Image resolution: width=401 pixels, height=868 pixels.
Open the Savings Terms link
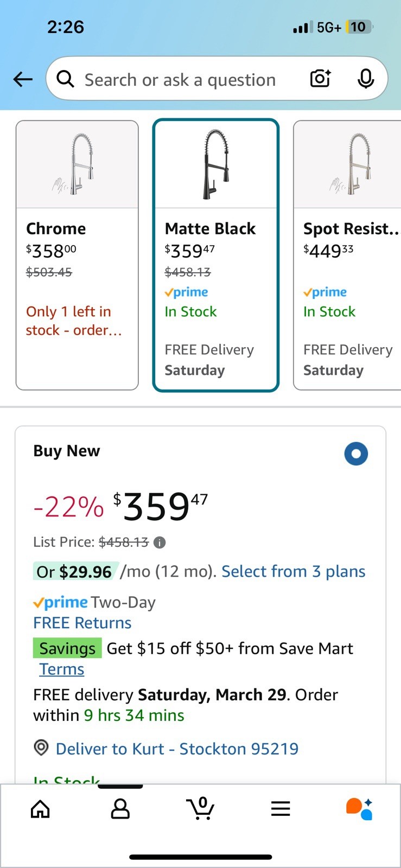pos(62,669)
